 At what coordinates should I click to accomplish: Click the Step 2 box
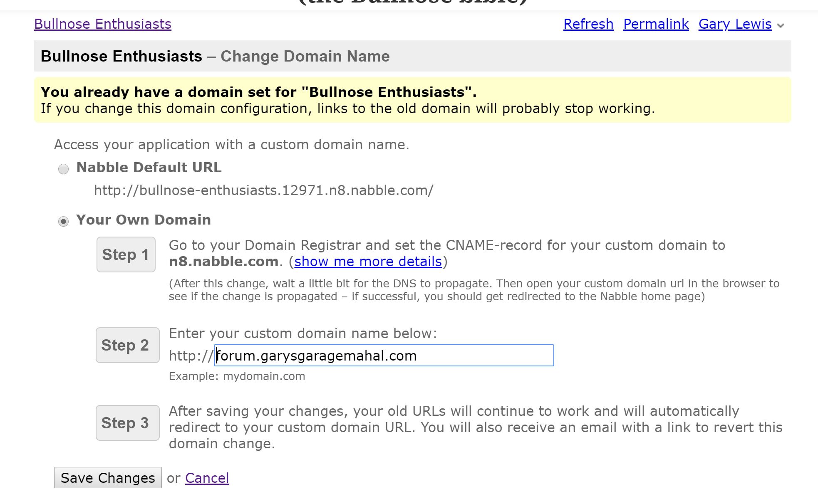coord(127,345)
